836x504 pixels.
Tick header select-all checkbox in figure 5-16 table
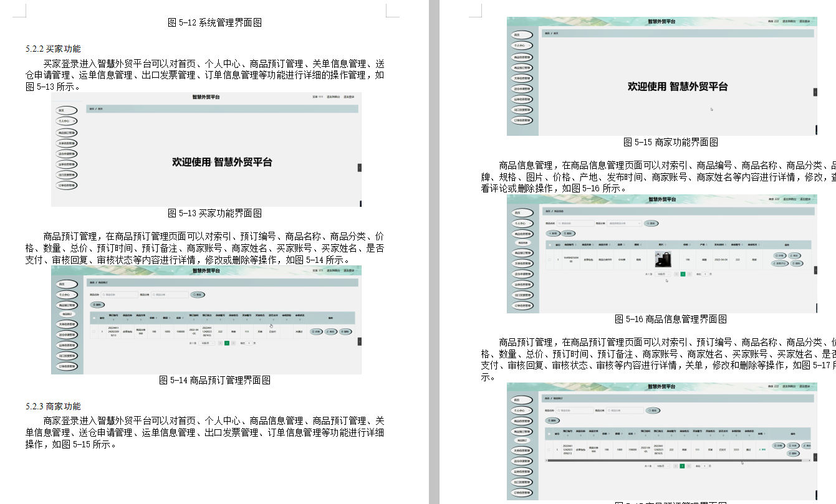[x=549, y=245]
